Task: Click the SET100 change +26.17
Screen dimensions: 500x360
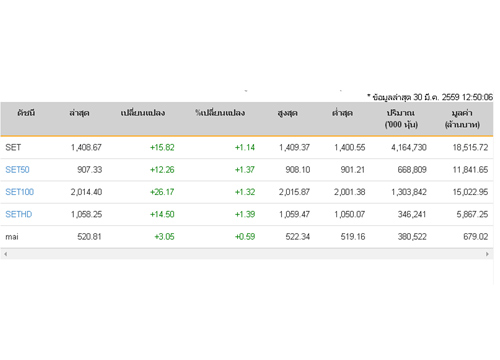Action: coord(162,192)
